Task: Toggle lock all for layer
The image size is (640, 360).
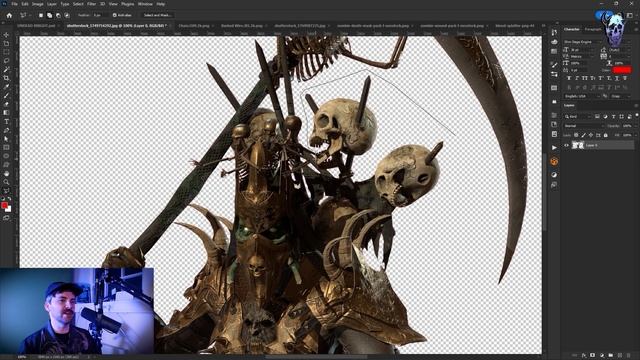Action: click(605, 135)
